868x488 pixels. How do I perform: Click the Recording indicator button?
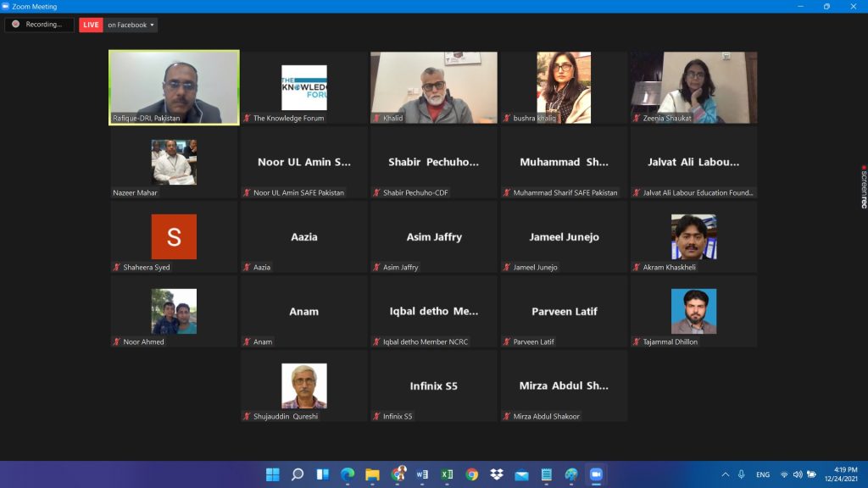(39, 25)
